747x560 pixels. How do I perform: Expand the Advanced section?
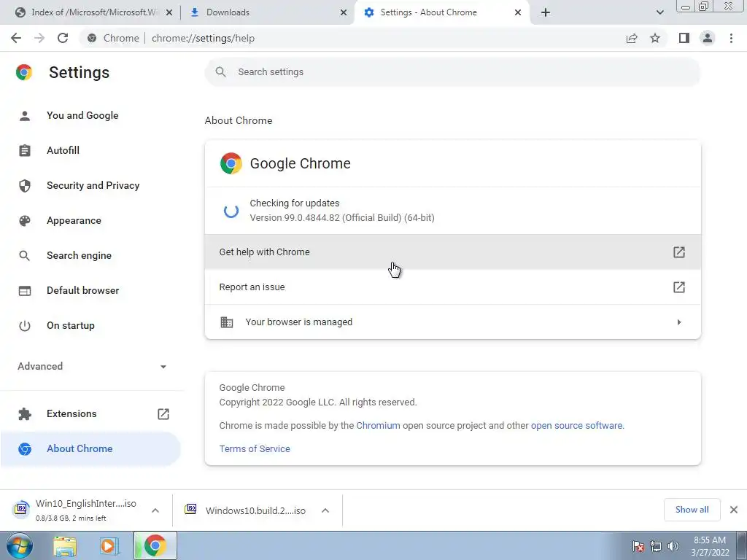pyautogui.click(x=92, y=366)
